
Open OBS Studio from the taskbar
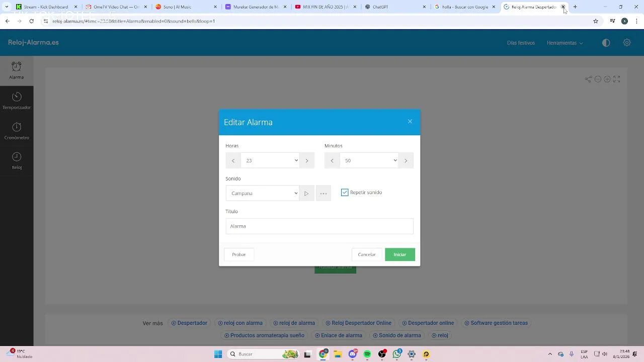tap(382, 354)
